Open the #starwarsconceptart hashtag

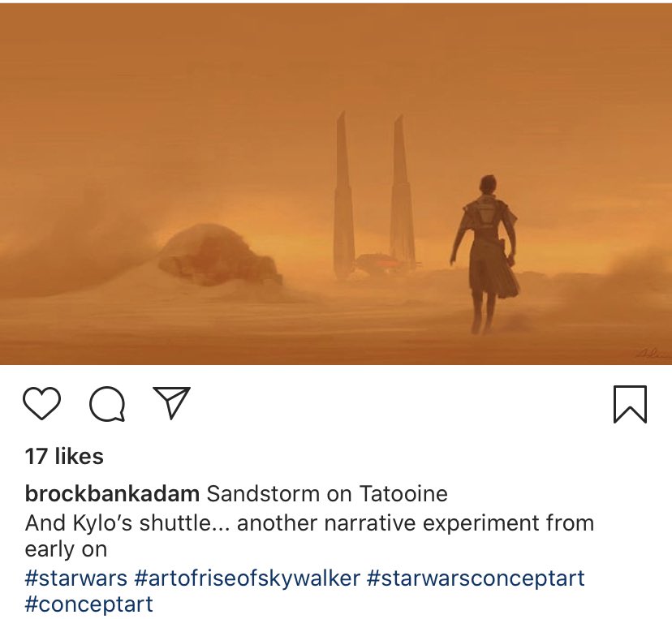coord(476,578)
